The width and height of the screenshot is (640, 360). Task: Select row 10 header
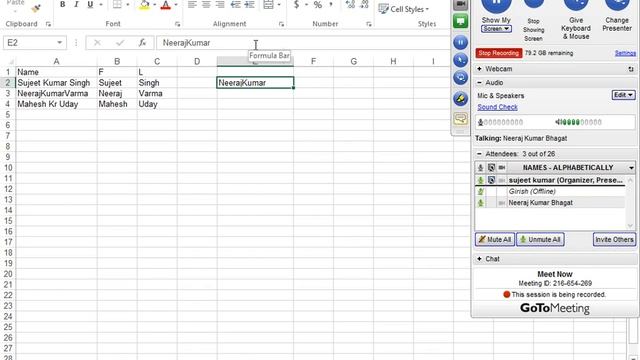(8, 168)
